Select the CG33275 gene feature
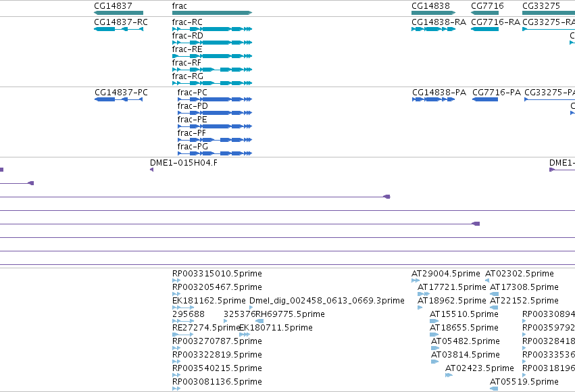Screen dimensions: 575x392 549,13
